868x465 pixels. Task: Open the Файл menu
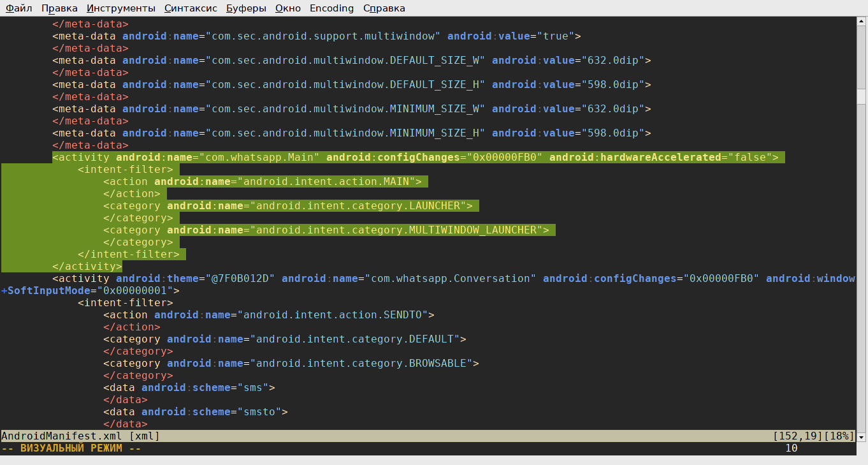coord(18,8)
